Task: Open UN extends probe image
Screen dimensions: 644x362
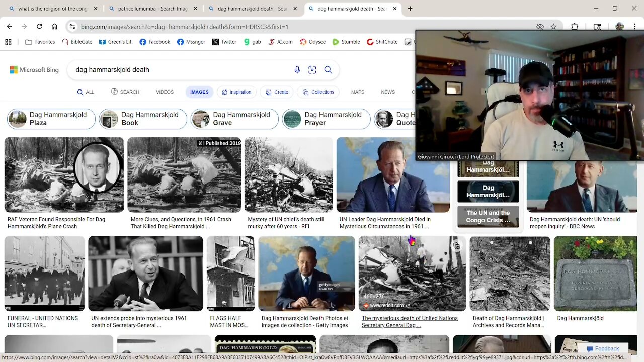Action: (146, 274)
